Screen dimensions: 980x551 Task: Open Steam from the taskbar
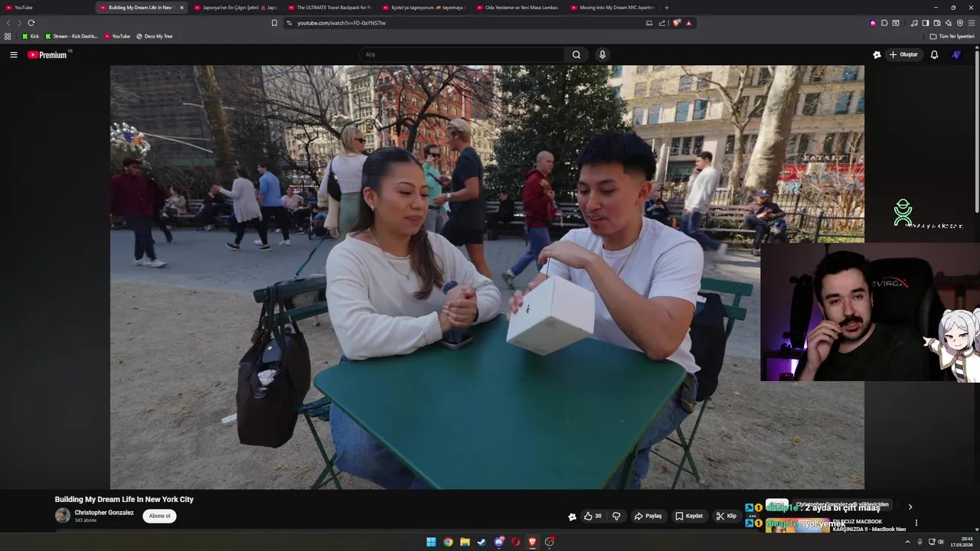482,542
